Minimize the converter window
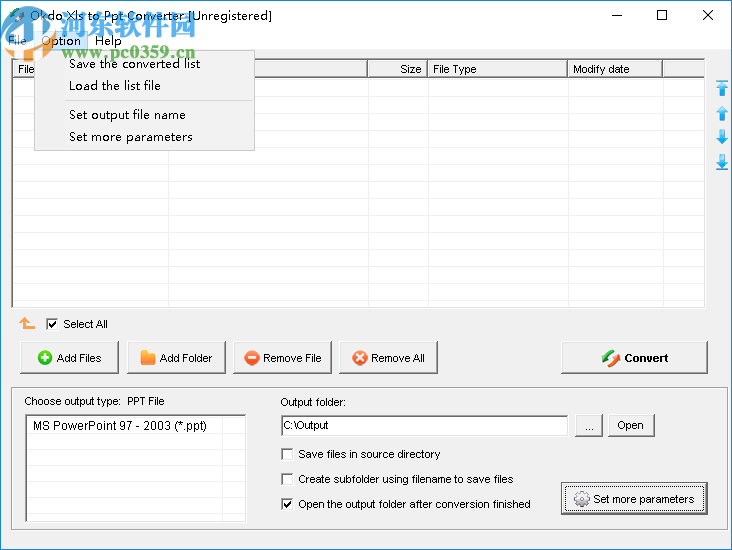 pyautogui.click(x=617, y=15)
